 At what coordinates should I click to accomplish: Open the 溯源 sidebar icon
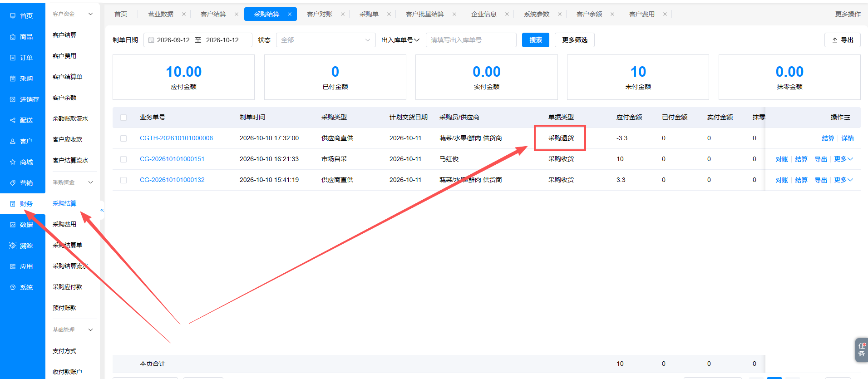[13, 246]
